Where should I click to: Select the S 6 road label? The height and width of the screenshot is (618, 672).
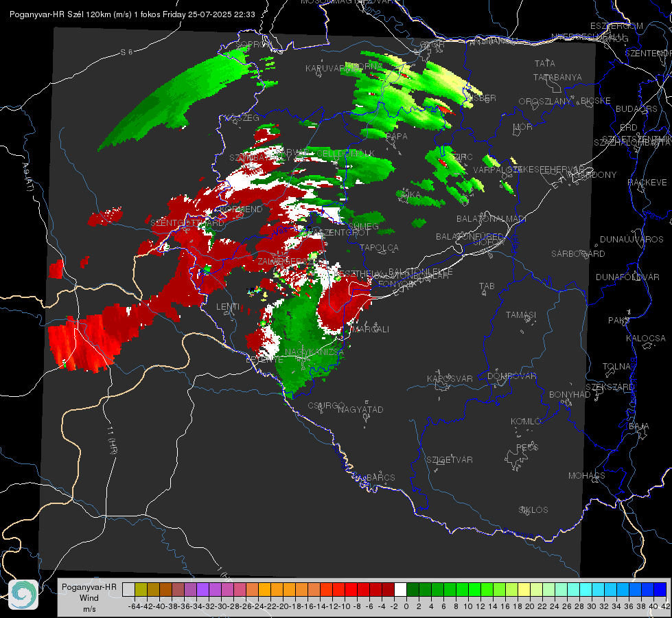126,52
